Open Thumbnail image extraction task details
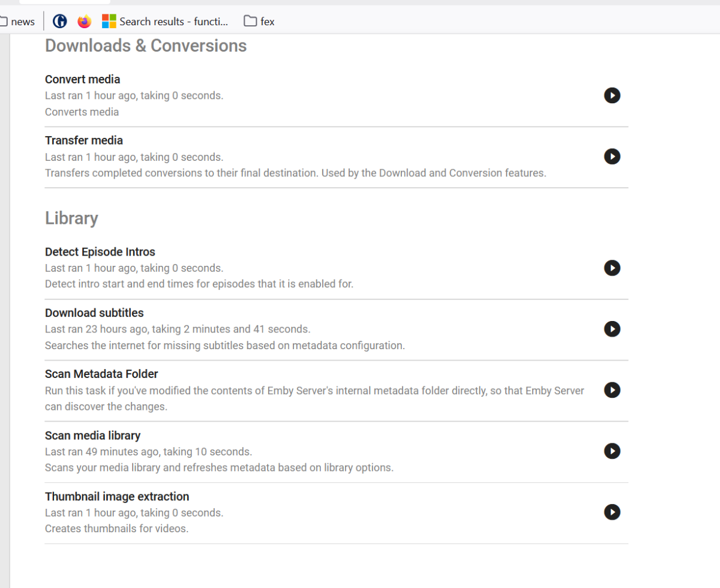 (116, 497)
